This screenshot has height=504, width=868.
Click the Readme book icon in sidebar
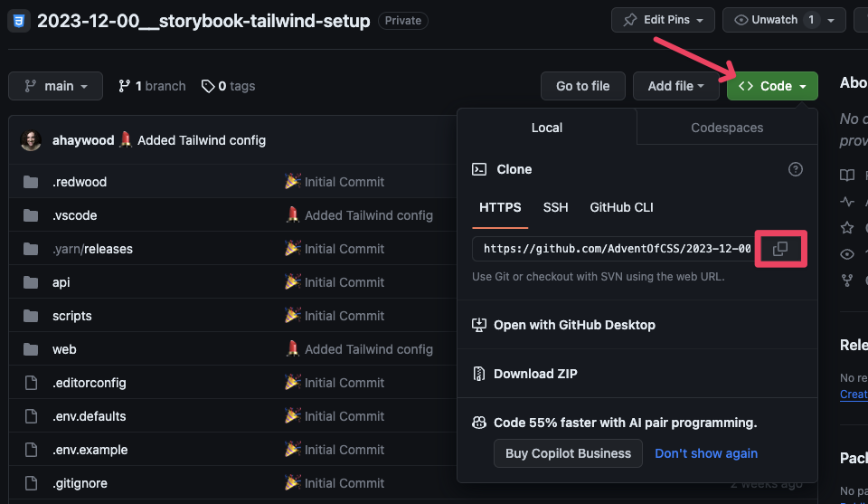point(847,176)
